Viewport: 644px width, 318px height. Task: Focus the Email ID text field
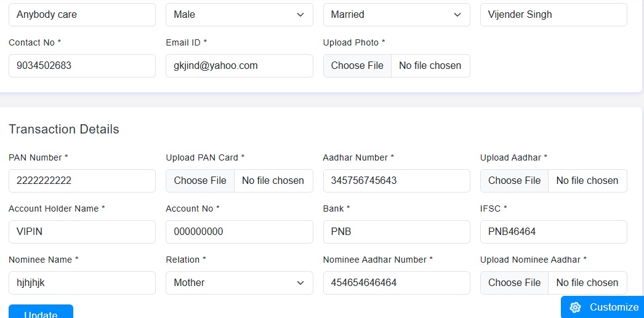click(239, 66)
